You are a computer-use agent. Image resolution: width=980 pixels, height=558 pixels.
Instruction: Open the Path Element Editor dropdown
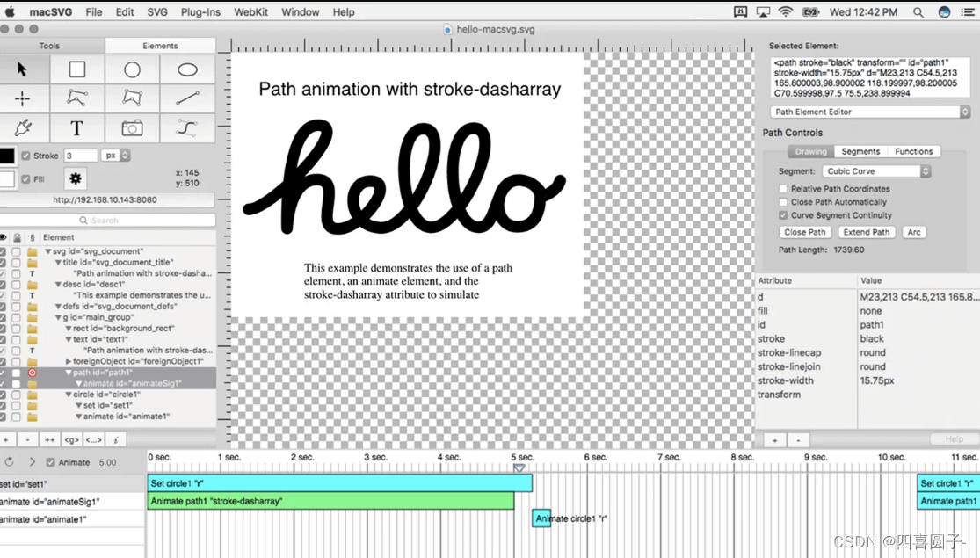point(870,112)
